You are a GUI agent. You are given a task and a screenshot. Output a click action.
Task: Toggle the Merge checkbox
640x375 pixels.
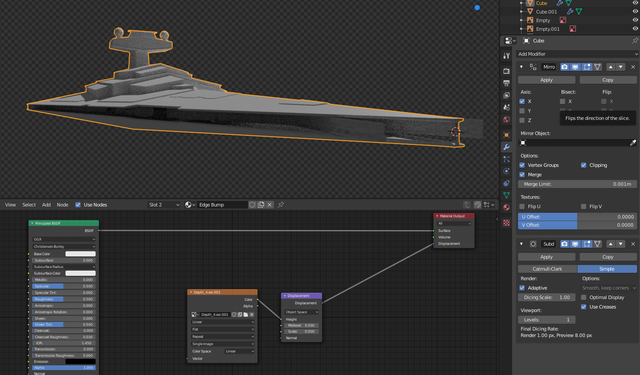(522, 175)
